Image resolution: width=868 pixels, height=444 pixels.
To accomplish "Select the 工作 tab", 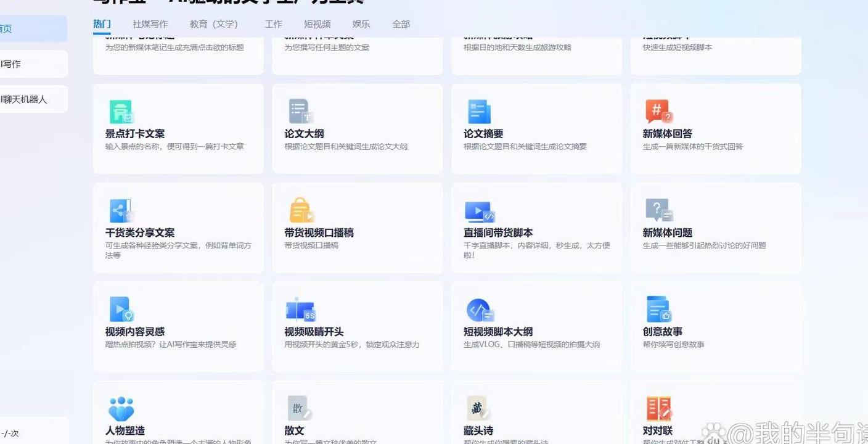I will tap(273, 24).
